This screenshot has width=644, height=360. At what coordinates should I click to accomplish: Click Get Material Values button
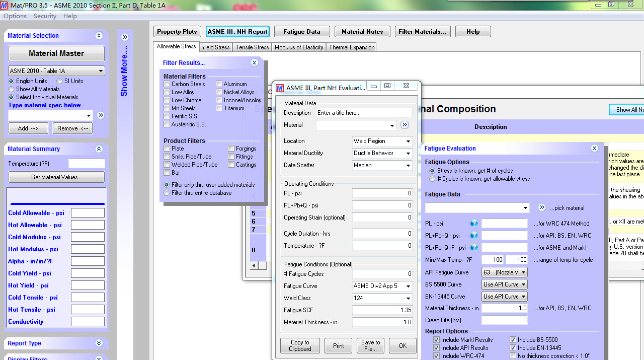click(x=56, y=177)
